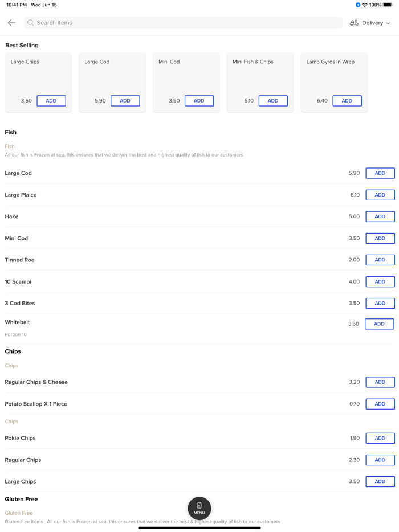This screenshot has height=532, width=399.
Task: Click Potato Scallop X 1 Piece name
Action: (x=36, y=404)
